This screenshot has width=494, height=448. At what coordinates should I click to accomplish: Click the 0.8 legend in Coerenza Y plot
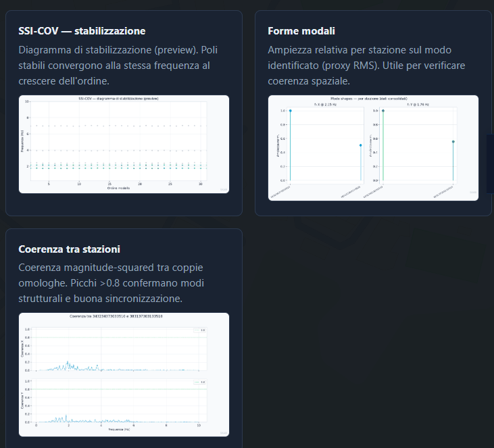200,382
